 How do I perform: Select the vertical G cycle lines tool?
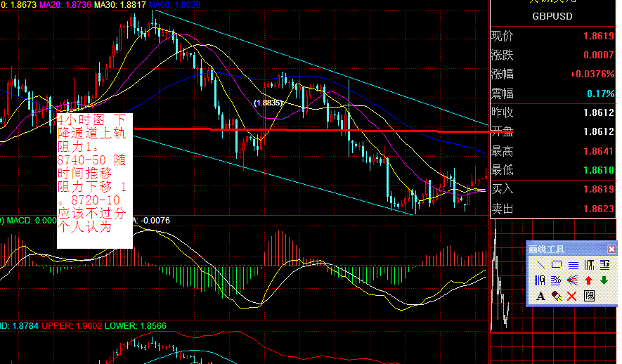click(540, 280)
